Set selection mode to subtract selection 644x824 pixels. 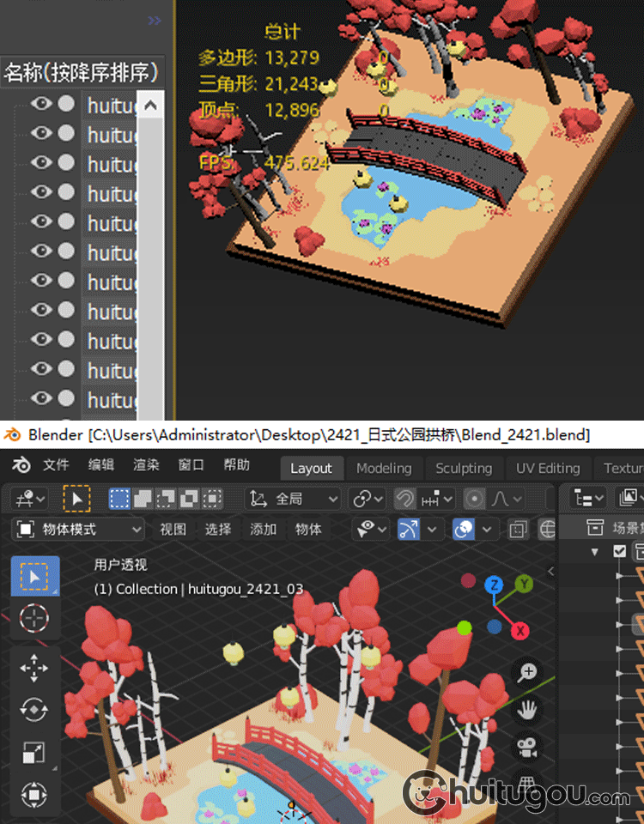(166, 499)
